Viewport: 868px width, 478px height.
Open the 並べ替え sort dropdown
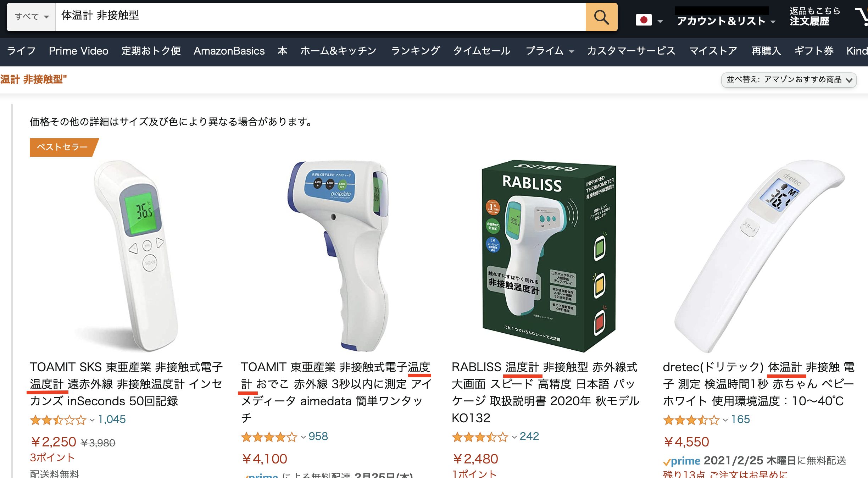coord(789,80)
